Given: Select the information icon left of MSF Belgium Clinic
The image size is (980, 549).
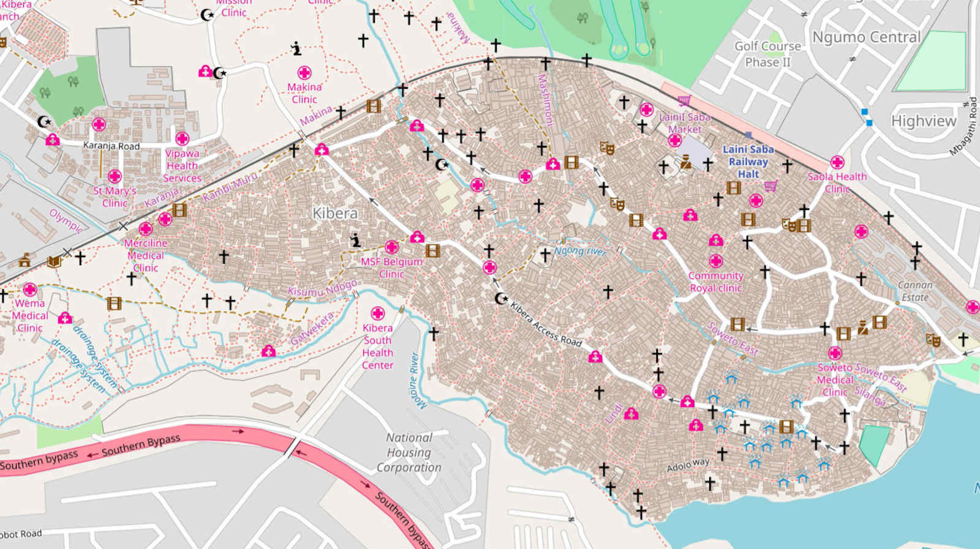Looking at the screenshot, I should pyautogui.click(x=355, y=240).
